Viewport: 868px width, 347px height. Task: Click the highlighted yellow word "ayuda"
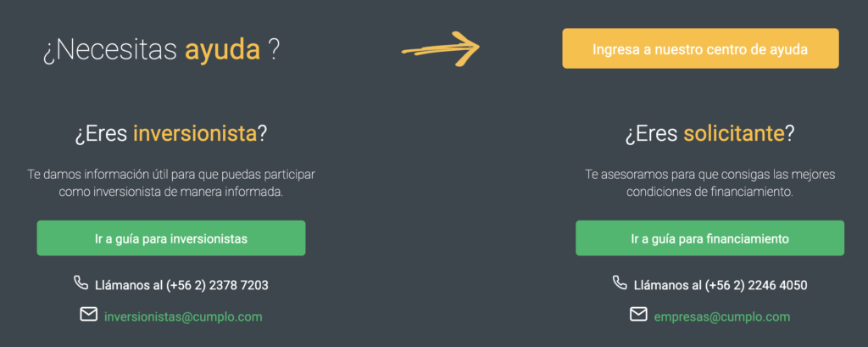pos(222,50)
